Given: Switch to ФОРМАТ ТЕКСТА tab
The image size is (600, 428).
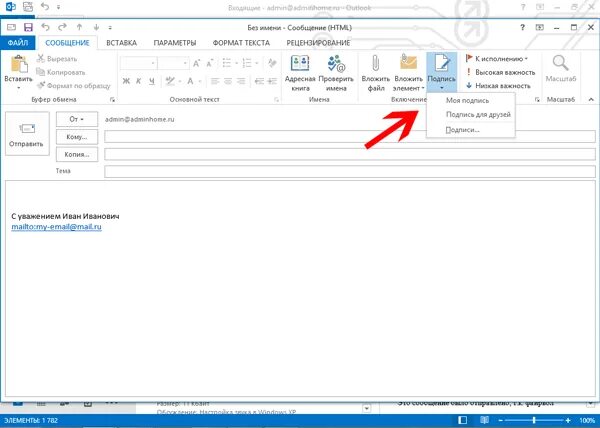Looking at the screenshot, I should [x=241, y=43].
